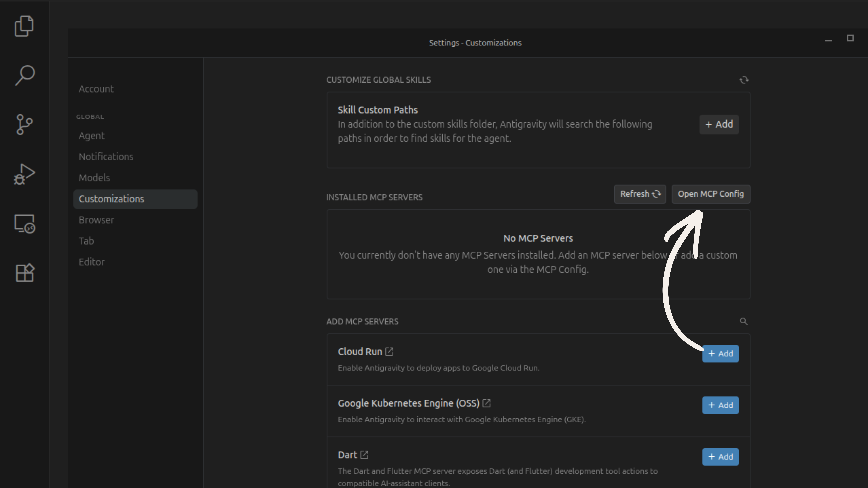Screen dimensions: 868x488
Task: Select Account settings section
Action: [x=96, y=89]
